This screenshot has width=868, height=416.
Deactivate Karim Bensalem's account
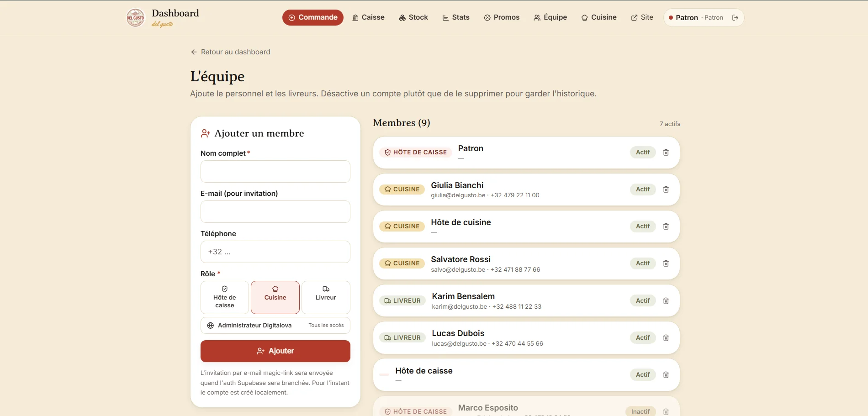pyautogui.click(x=643, y=301)
